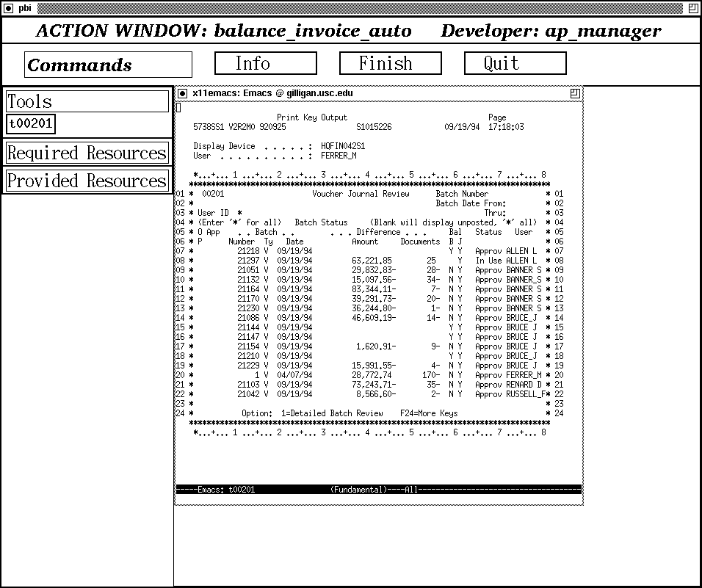The image size is (702, 588).
Task: Click F24=More Keys text
Action: [x=429, y=413]
